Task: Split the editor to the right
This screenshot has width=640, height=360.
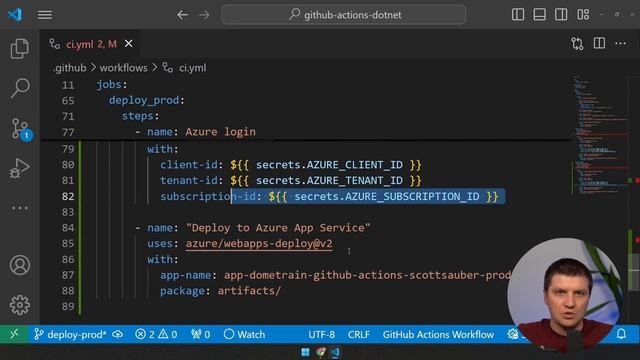Action: 599,43
